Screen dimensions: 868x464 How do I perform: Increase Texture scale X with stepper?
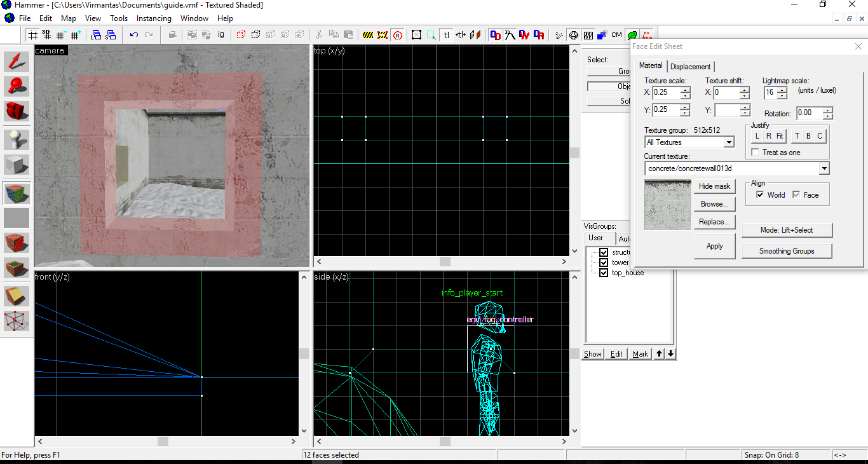pos(685,90)
